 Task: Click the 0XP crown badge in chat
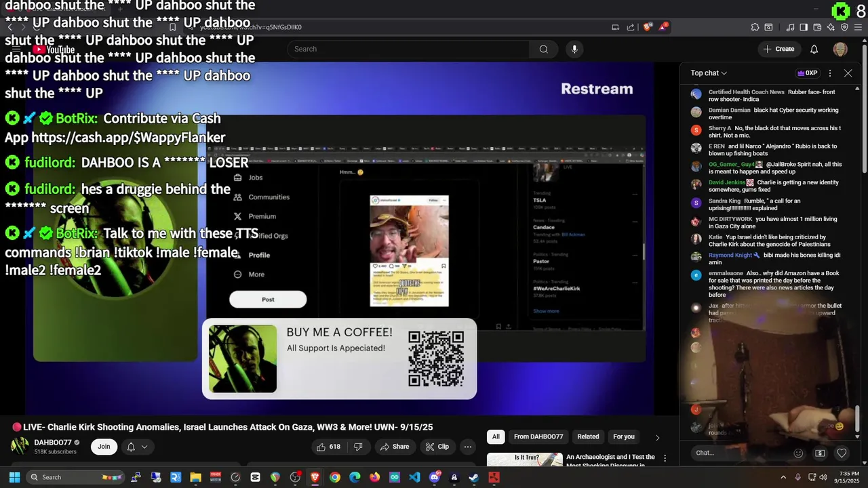tap(807, 73)
